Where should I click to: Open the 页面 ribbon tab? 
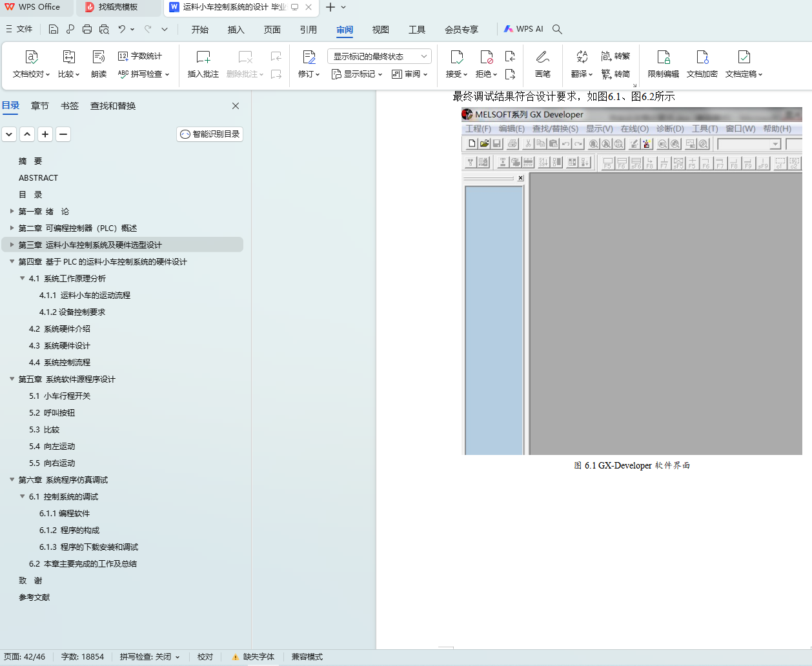[272, 30]
